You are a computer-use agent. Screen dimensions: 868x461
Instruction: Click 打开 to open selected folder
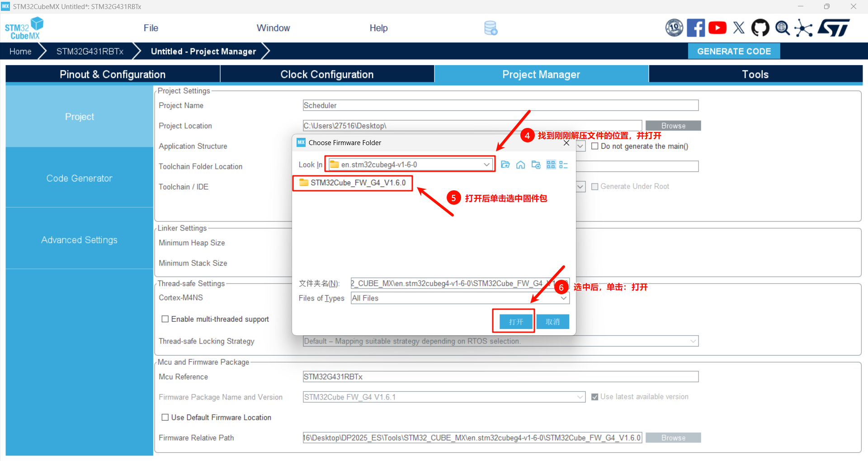tap(516, 322)
